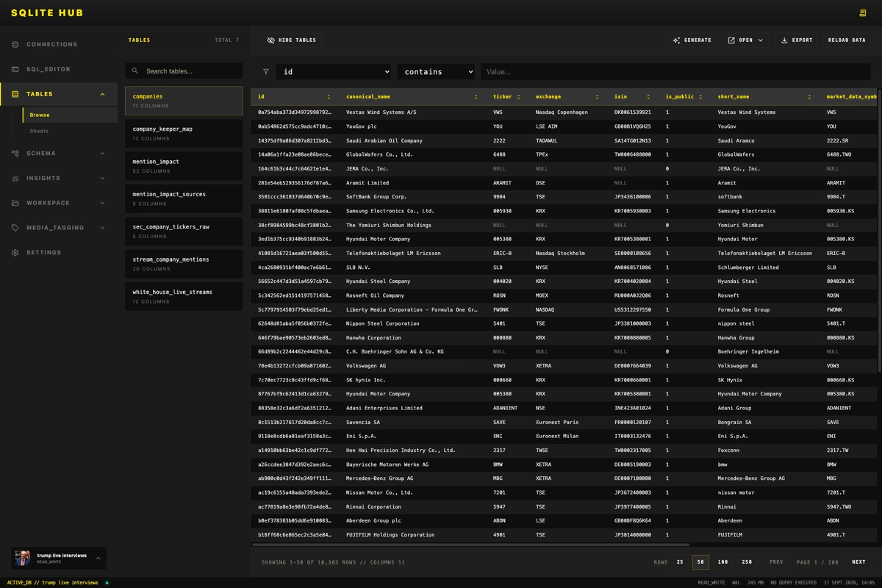Image resolution: width=882 pixels, height=588 pixels.
Task: Click the sort icon on ticker column
Action: tap(518, 97)
